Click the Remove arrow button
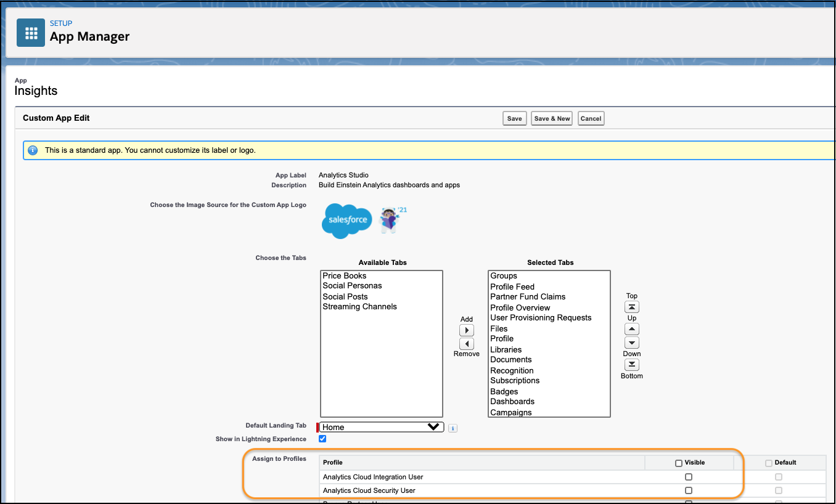 (467, 344)
